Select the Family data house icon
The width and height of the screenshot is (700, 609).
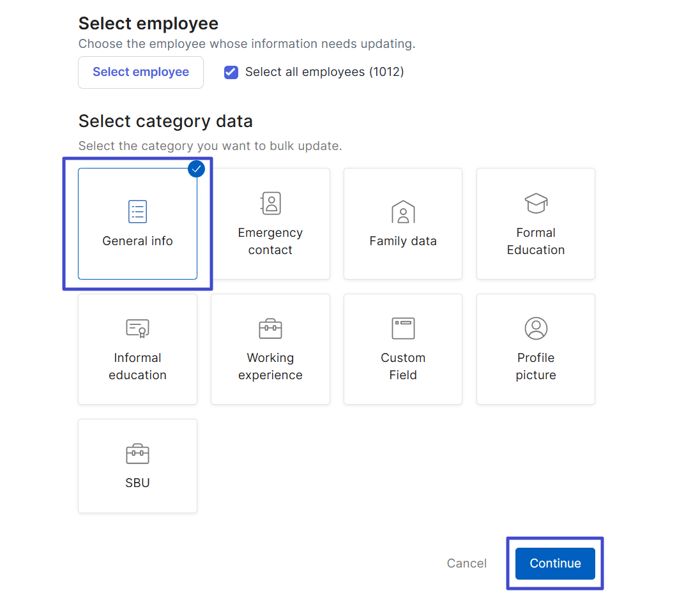pos(403,212)
